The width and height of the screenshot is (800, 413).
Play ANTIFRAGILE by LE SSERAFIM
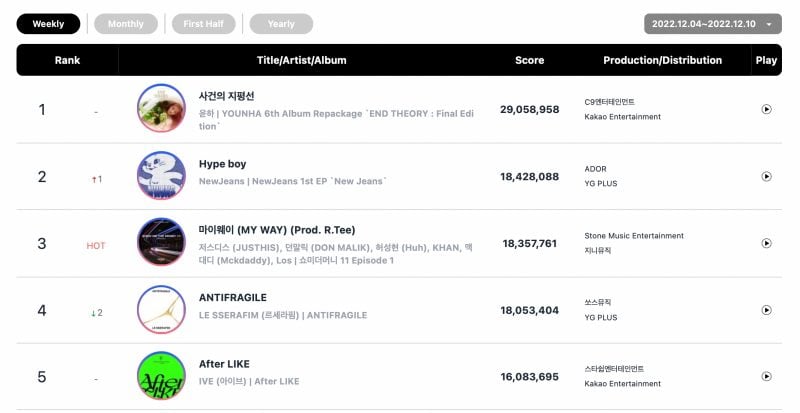(x=766, y=310)
